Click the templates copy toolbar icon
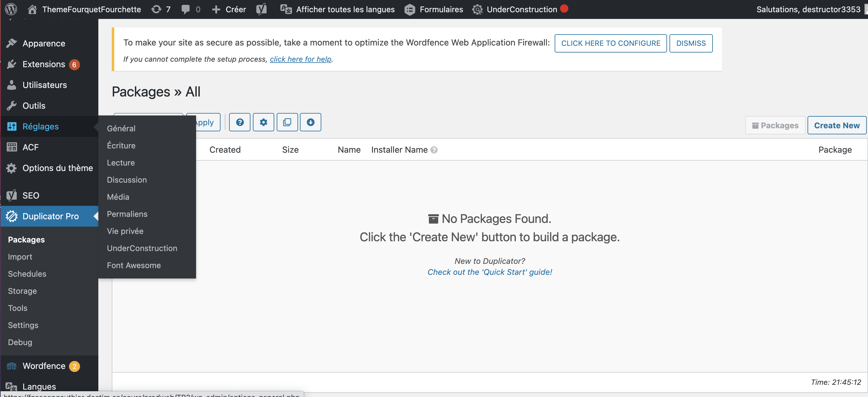 pyautogui.click(x=287, y=122)
